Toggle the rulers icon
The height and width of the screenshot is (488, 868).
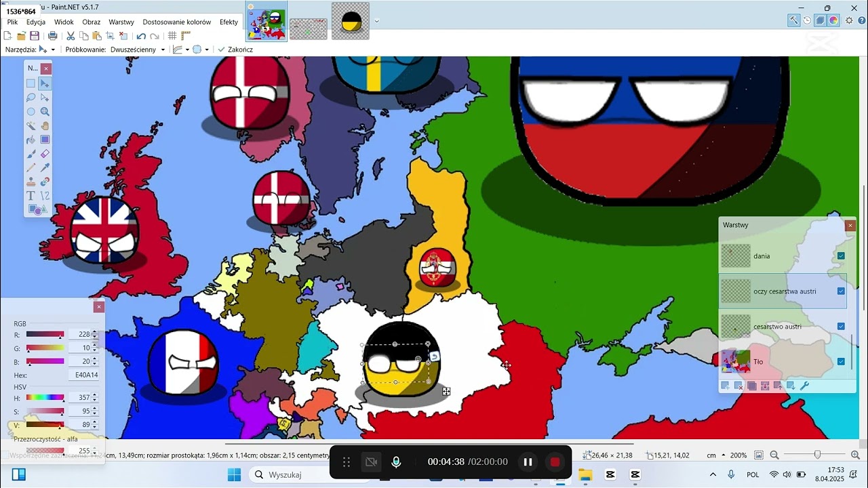click(185, 36)
